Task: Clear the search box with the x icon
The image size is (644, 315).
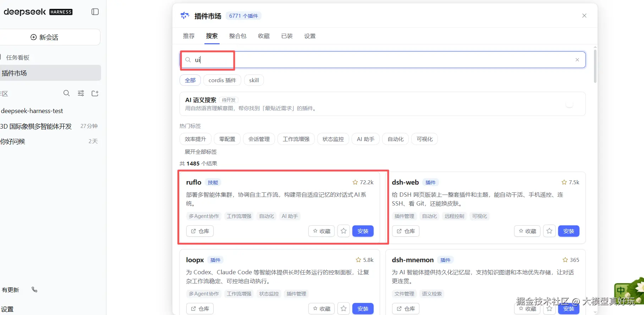Action: click(x=577, y=60)
